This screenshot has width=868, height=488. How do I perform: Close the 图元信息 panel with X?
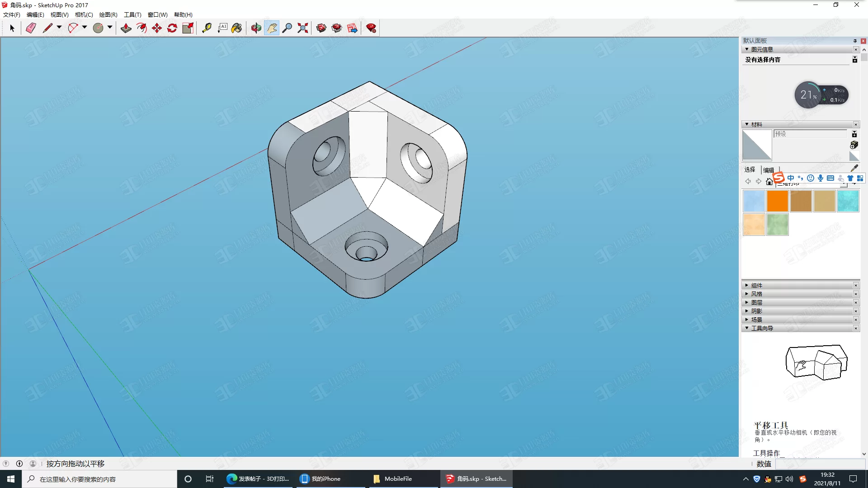click(856, 49)
